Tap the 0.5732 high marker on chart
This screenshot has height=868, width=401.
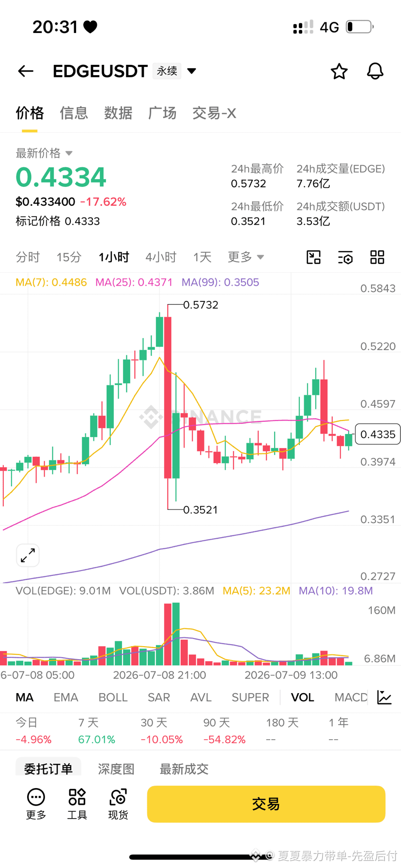coord(201,305)
